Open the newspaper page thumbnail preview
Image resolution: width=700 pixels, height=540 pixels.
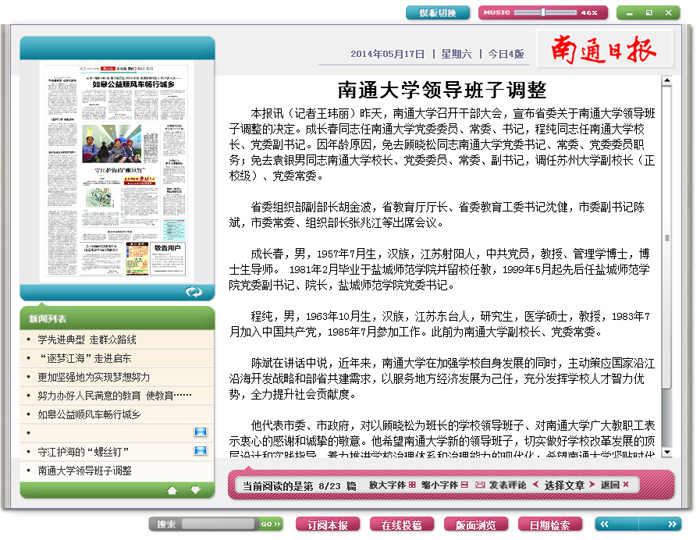[117, 170]
